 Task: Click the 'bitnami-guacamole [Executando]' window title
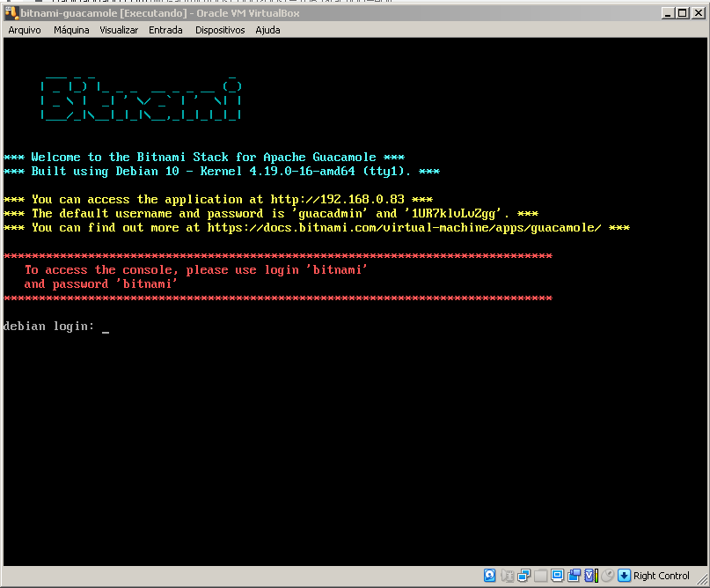160,13
